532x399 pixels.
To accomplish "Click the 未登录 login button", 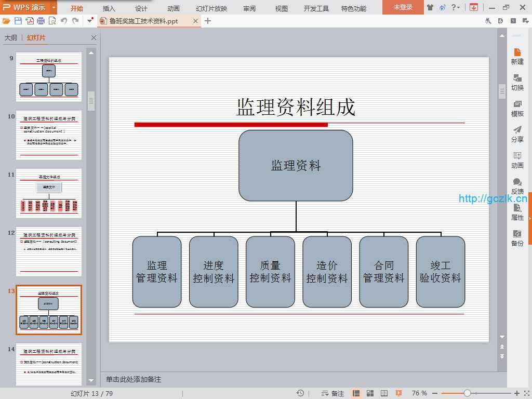I will pyautogui.click(x=403, y=7).
